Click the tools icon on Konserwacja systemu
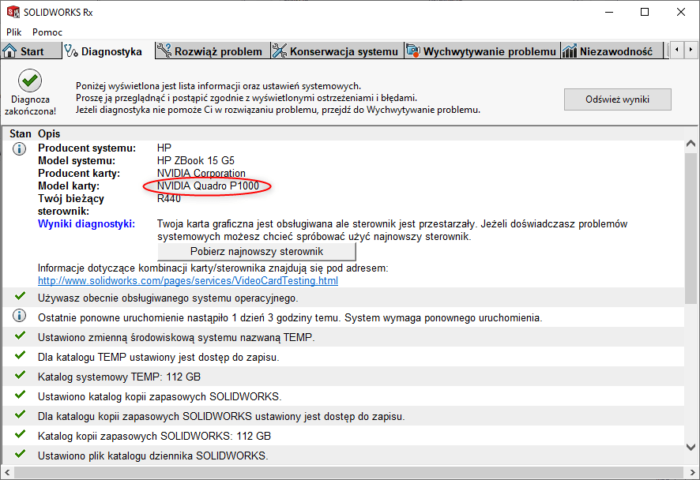 (x=279, y=50)
